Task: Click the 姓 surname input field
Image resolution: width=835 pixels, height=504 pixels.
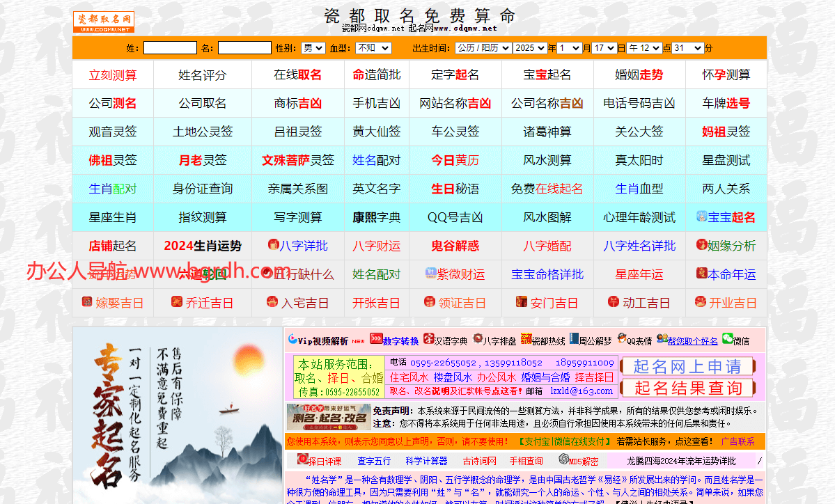Action: coord(170,47)
